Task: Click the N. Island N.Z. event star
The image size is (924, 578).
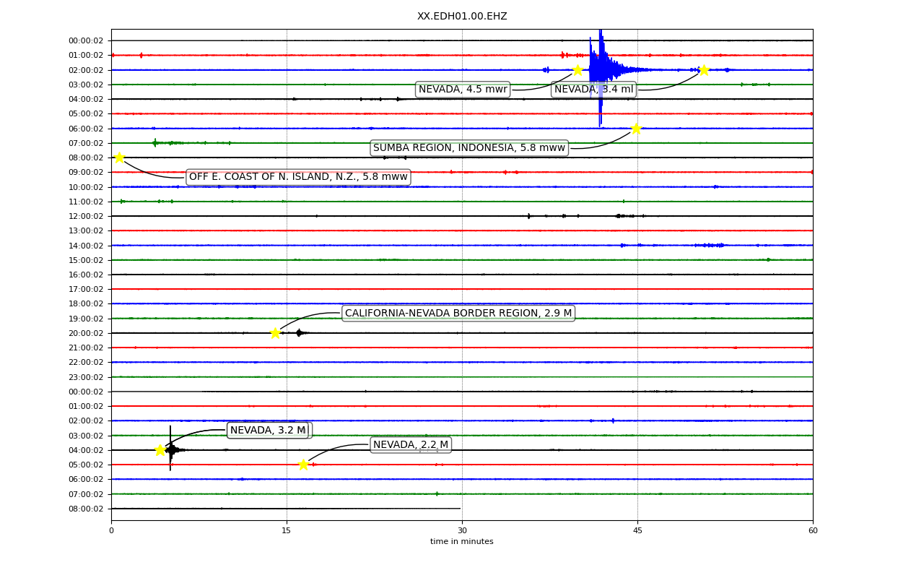Action: click(x=119, y=158)
